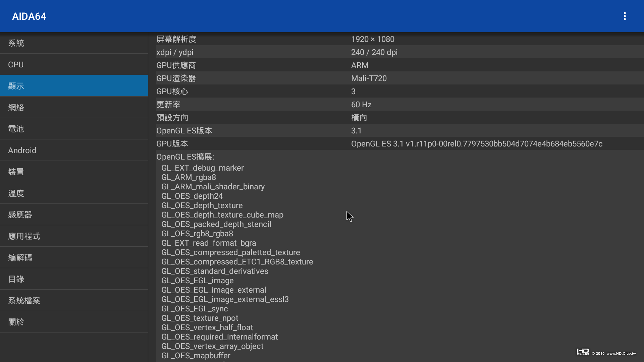
Task: Select the GL_ARM_rgba8 extension
Action: click(189, 177)
